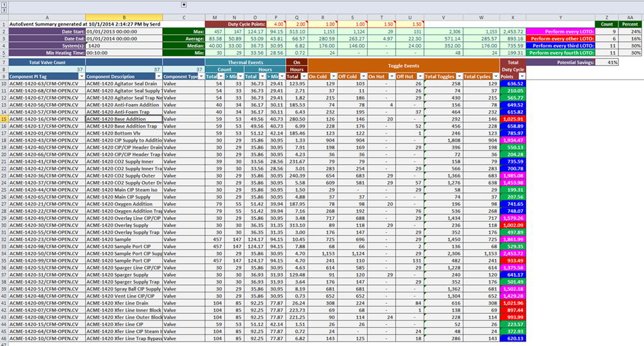The image size is (644, 346).
Task: Select column Y header
Action: (560, 18)
